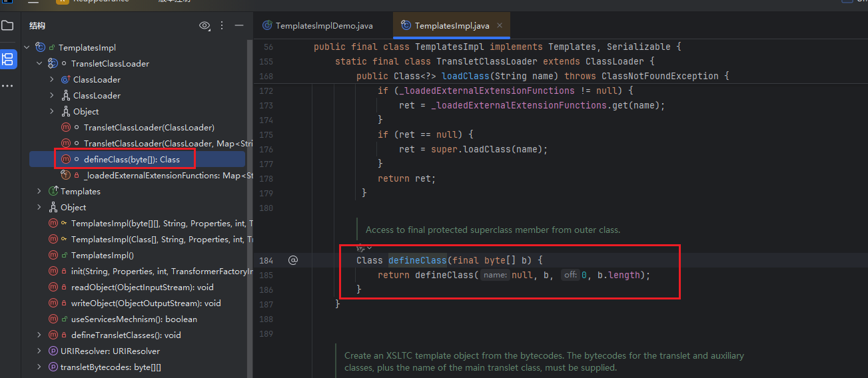Image resolution: width=868 pixels, height=378 pixels.
Task: Click the Structure tool window icon
Action: click(x=7, y=59)
